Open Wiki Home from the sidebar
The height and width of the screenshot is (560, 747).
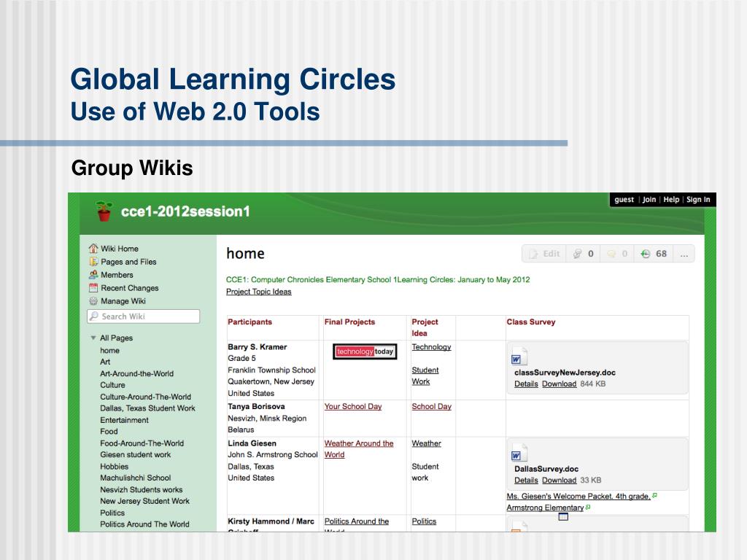(x=120, y=249)
